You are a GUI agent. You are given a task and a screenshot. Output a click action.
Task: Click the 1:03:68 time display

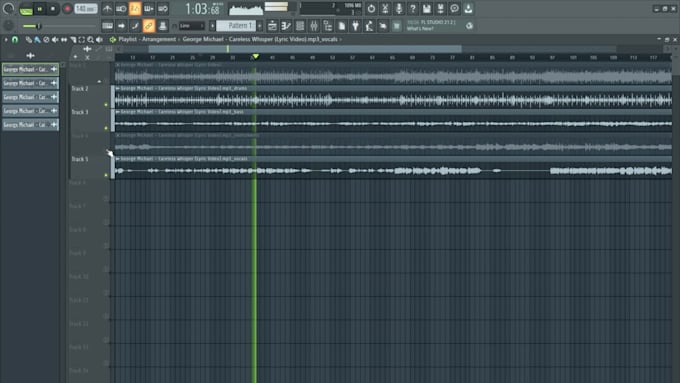(x=202, y=9)
